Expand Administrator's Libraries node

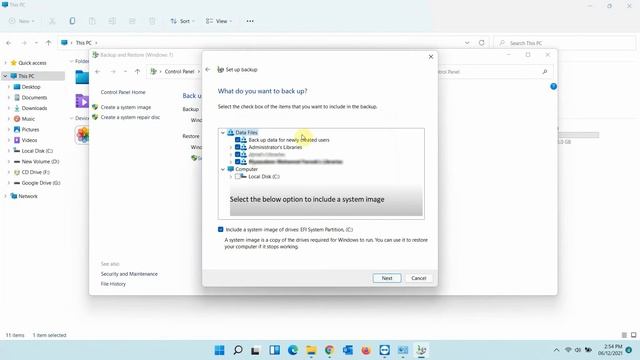click(x=231, y=147)
